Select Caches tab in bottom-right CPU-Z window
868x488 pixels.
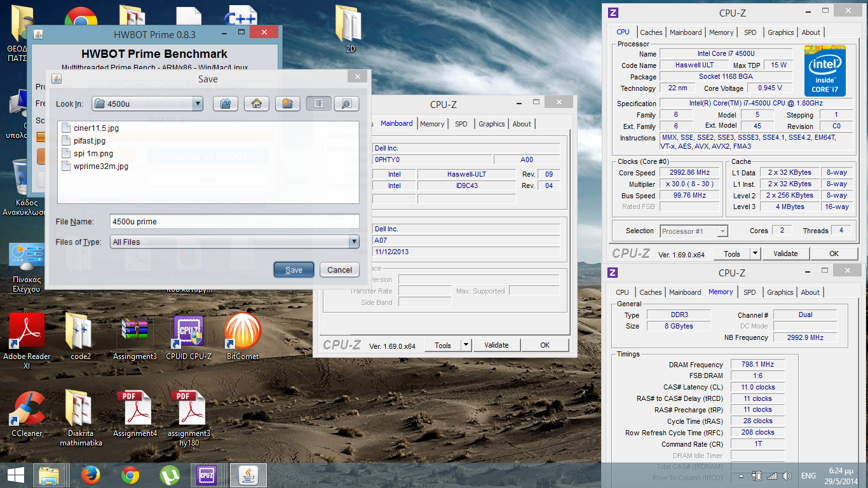point(651,292)
